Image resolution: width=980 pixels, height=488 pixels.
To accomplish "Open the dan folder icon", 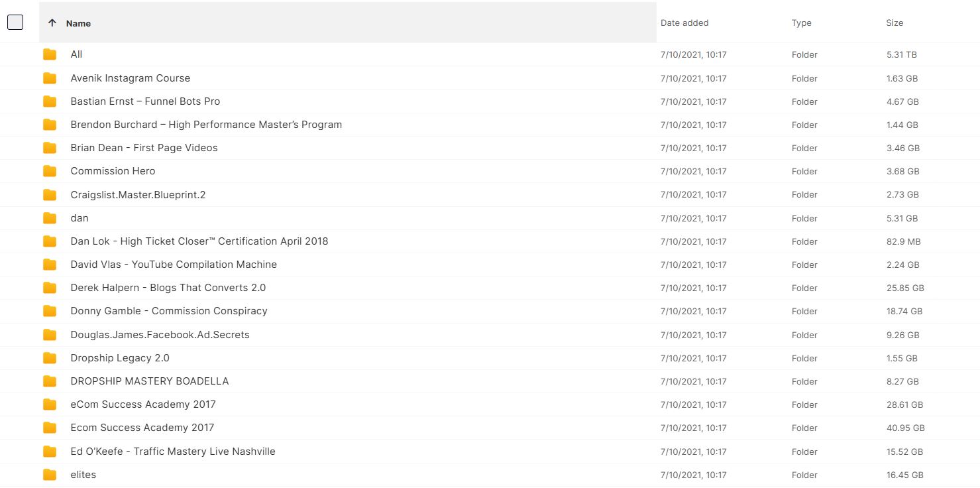I will tap(50, 218).
